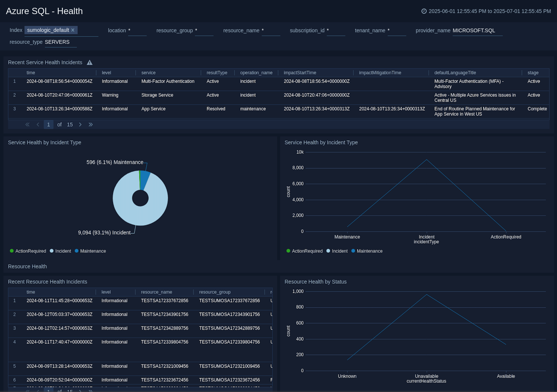The width and height of the screenshot is (557, 392).
Task: Toggle ActionRequired legend in pie chart
Action: (x=28, y=251)
